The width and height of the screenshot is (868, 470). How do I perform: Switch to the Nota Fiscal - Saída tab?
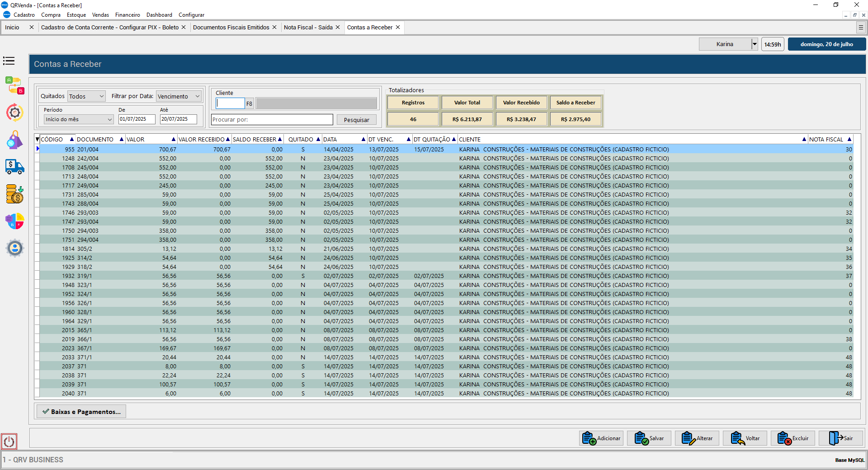tap(308, 28)
